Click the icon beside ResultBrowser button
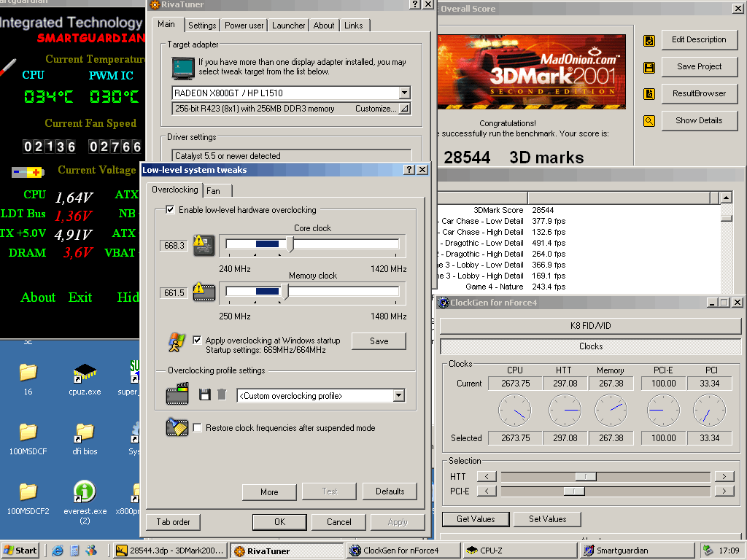747x560 pixels. click(x=649, y=94)
